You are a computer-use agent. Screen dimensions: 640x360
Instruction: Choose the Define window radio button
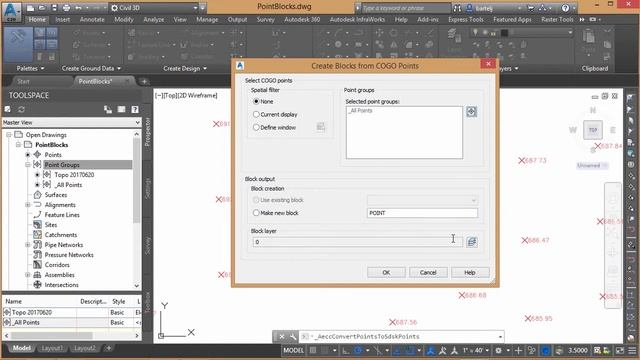pyautogui.click(x=256, y=127)
